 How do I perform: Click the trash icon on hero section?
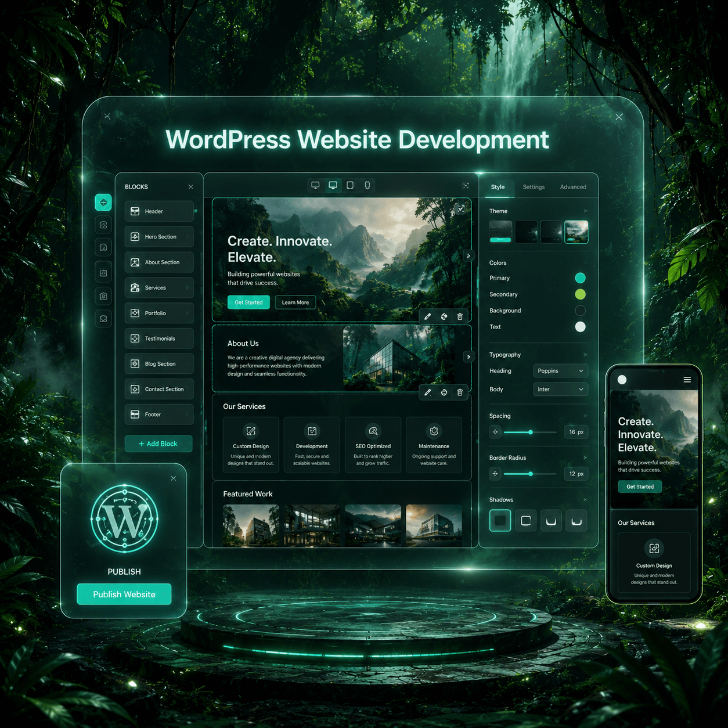460,316
